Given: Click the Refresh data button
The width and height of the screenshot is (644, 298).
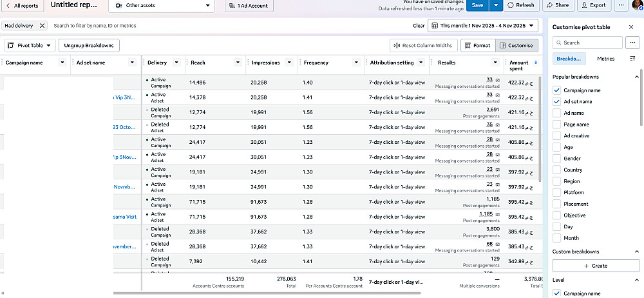Looking at the screenshot, I should coord(521,5).
